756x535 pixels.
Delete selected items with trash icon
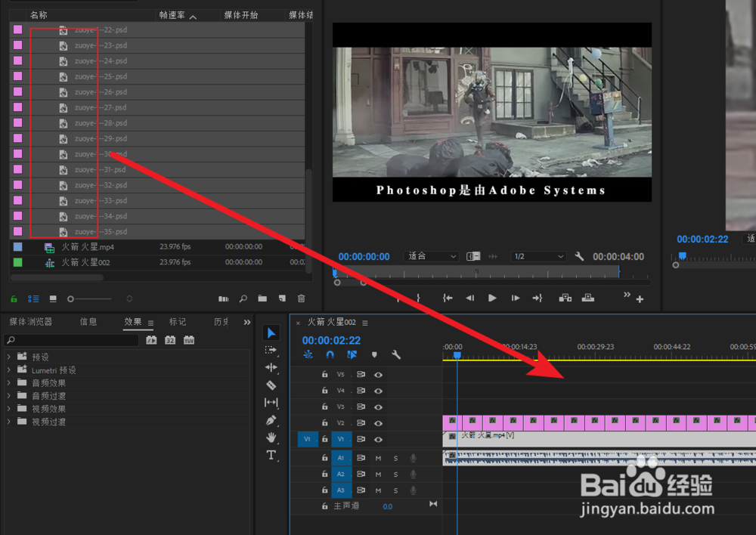301,298
